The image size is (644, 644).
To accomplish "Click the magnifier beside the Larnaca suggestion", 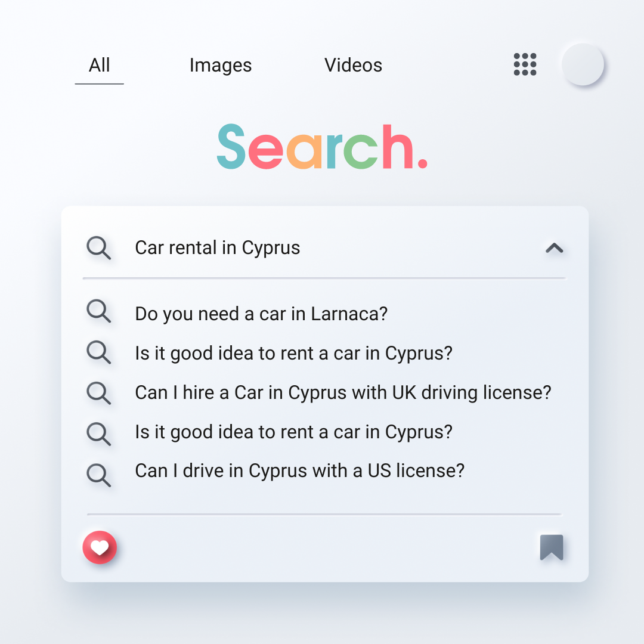I will (99, 313).
